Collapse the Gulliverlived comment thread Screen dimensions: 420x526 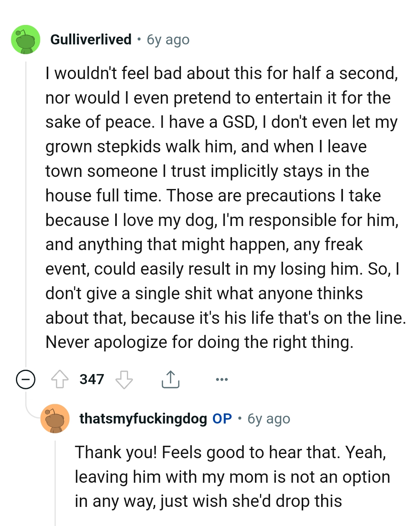tap(26, 379)
